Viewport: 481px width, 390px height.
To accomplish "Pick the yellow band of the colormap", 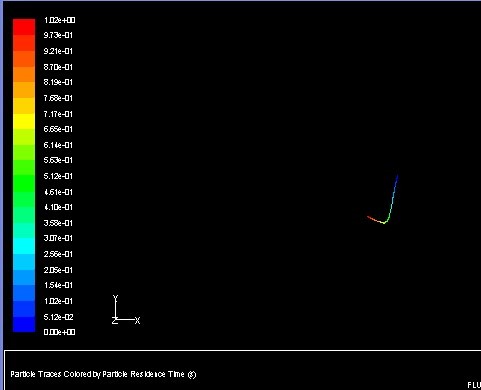I will (24, 121).
